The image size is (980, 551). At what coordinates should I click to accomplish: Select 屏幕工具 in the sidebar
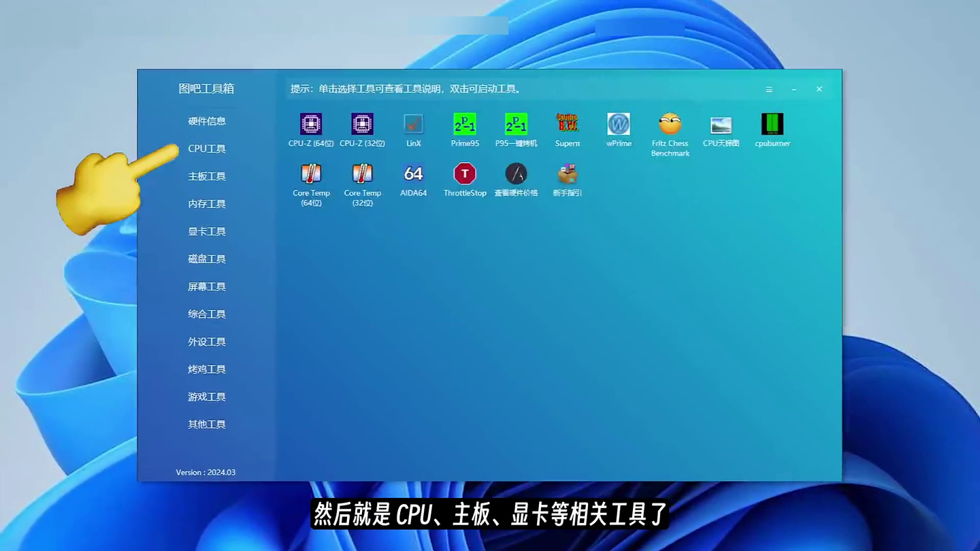[x=207, y=286]
